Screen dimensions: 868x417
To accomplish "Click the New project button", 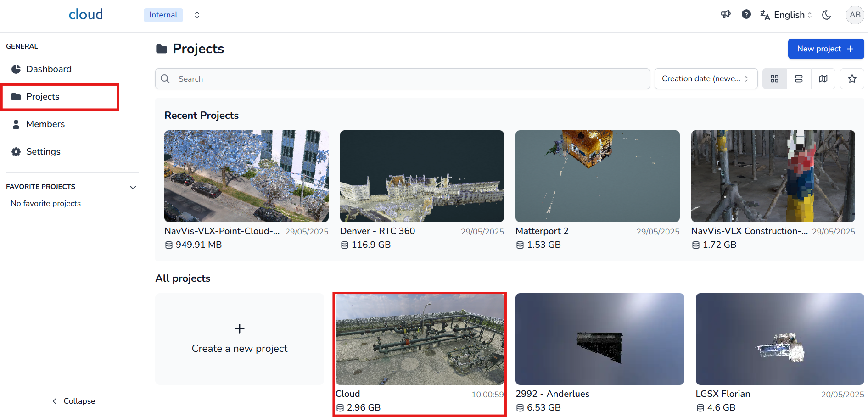I will pyautogui.click(x=825, y=49).
